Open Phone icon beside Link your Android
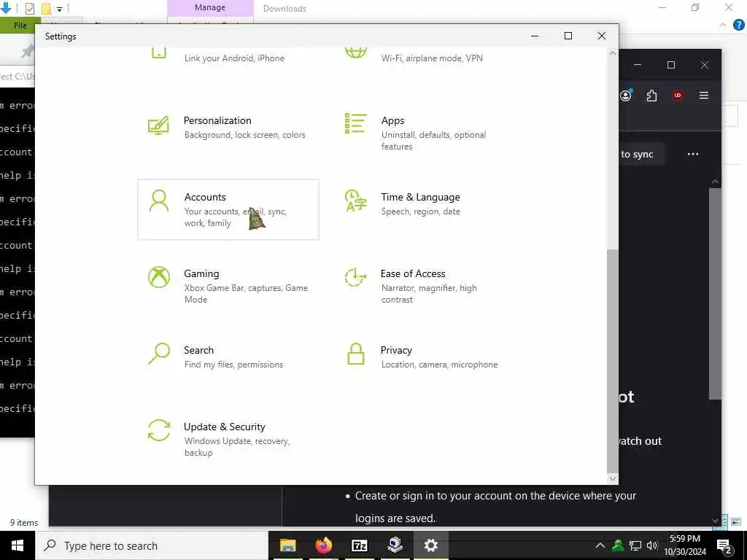Image resolution: width=747 pixels, height=560 pixels. 158,52
